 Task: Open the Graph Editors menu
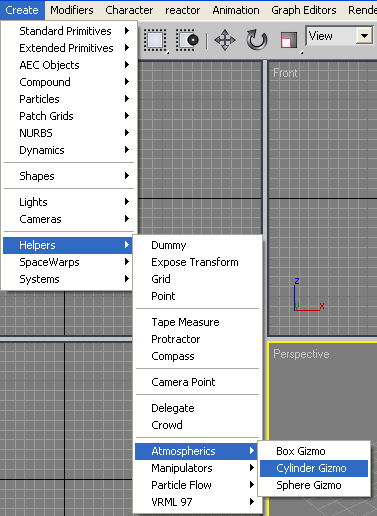click(304, 10)
